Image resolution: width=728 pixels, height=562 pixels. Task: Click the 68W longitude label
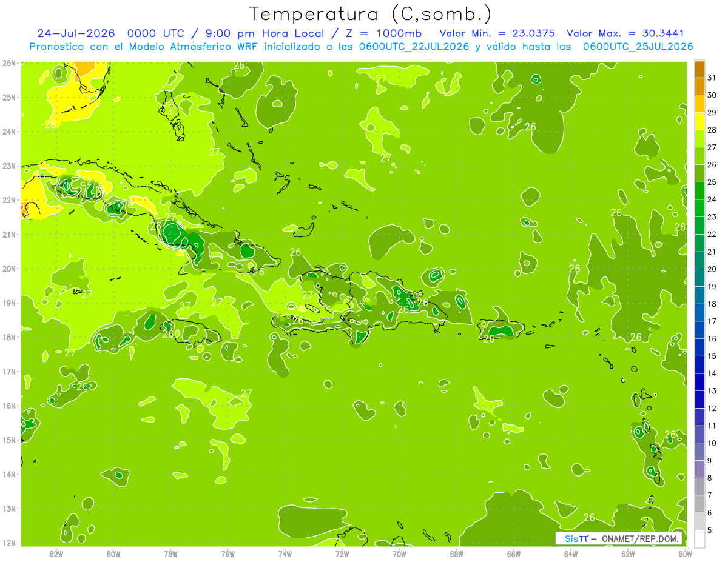click(457, 554)
